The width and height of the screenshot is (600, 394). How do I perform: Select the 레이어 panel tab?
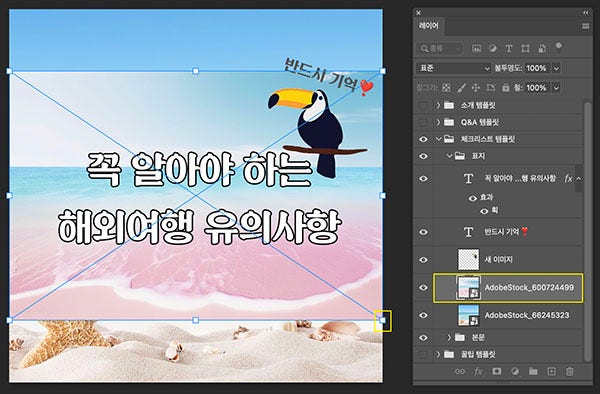point(429,26)
